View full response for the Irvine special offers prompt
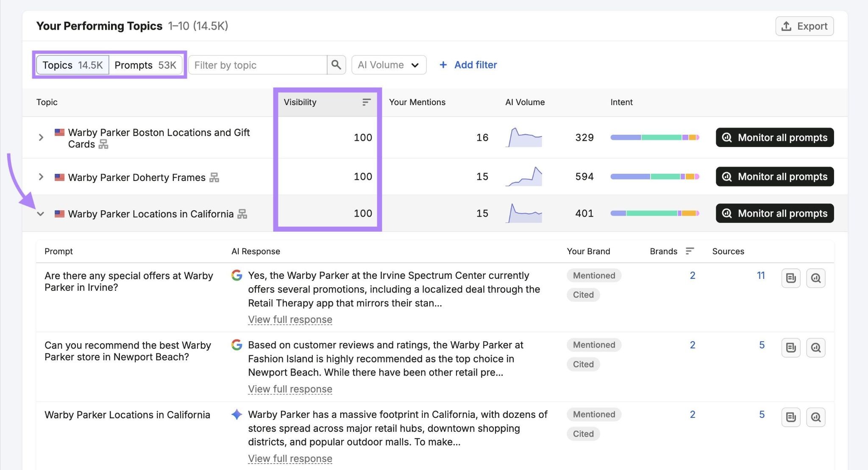The height and width of the screenshot is (470, 868). (x=290, y=320)
